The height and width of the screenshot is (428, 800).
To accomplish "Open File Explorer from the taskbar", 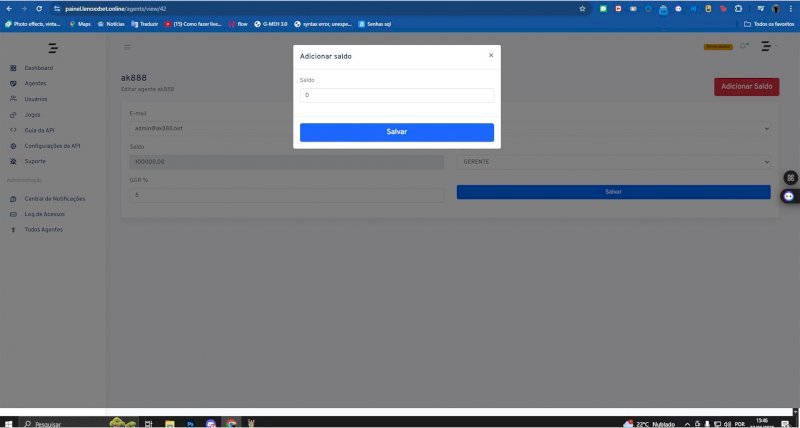I will coord(169,423).
